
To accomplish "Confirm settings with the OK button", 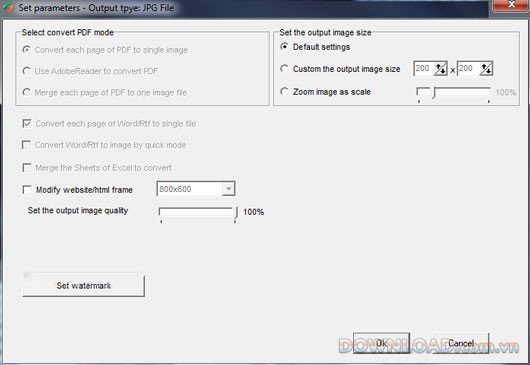I will tap(382, 343).
